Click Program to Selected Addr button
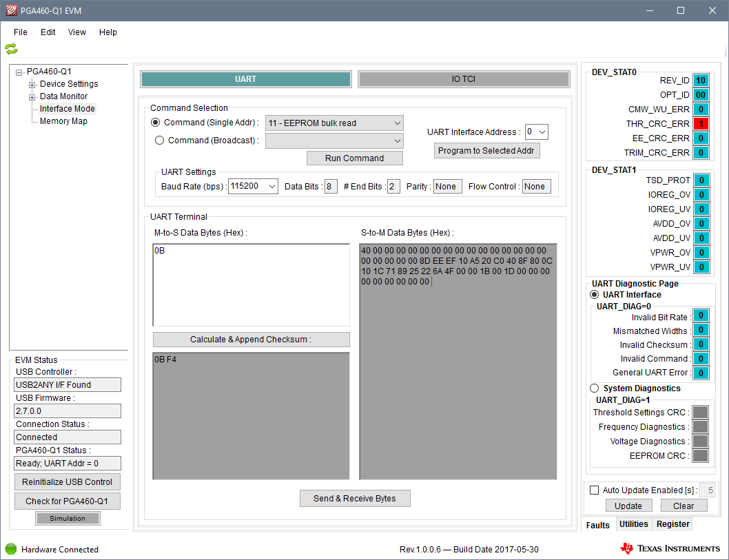Image resolution: width=729 pixels, height=560 pixels. click(486, 151)
